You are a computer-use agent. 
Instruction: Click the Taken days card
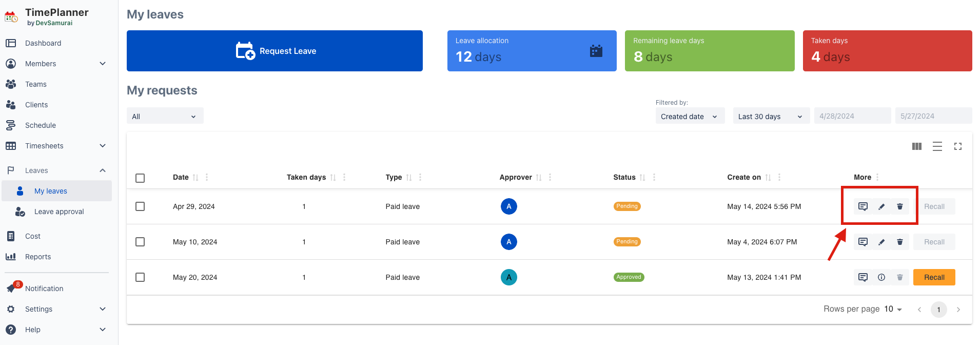888,51
